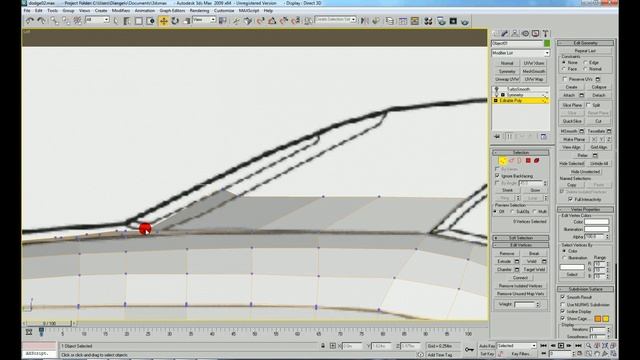Toggle Ignore Backfacing checkbox
The image size is (640, 360).
497,176
